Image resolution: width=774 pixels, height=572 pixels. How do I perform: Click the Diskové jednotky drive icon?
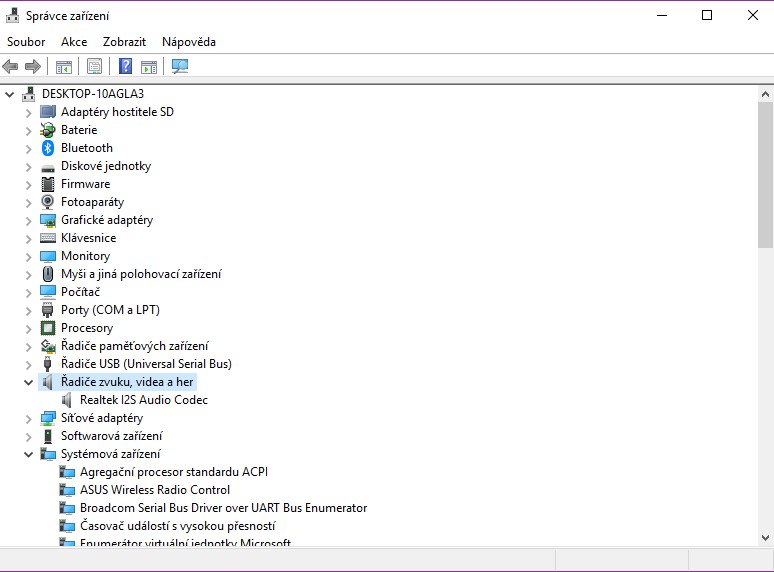(x=48, y=168)
